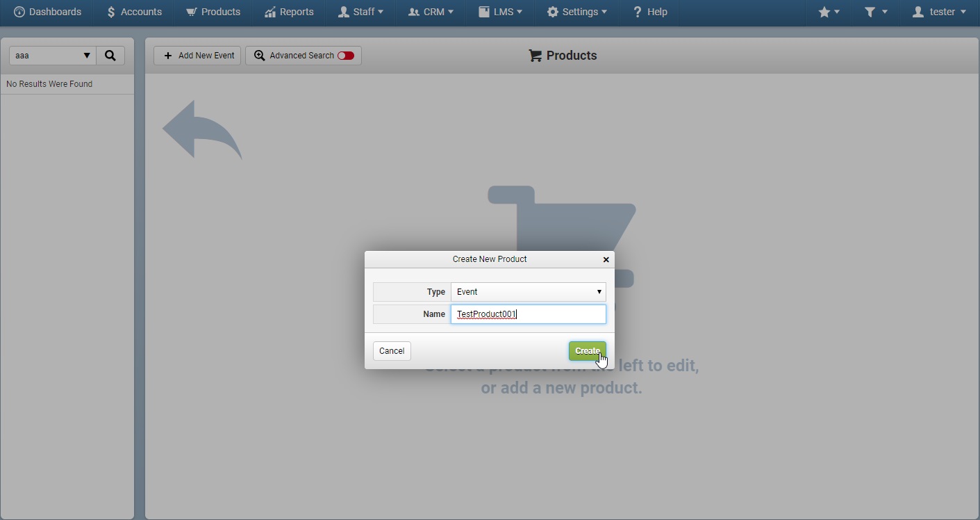Click the Cancel button in dialog
Screen dimensions: 980x520
click(x=392, y=351)
